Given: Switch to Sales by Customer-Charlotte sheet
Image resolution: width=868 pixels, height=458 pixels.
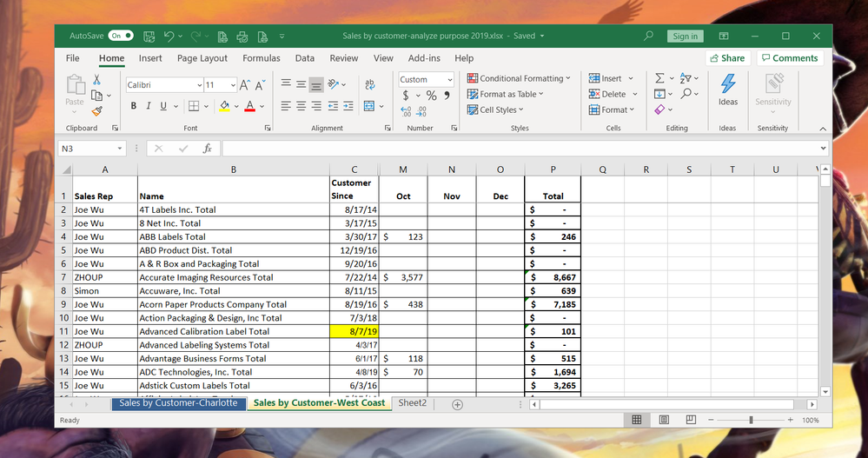Looking at the screenshot, I should coord(178,403).
